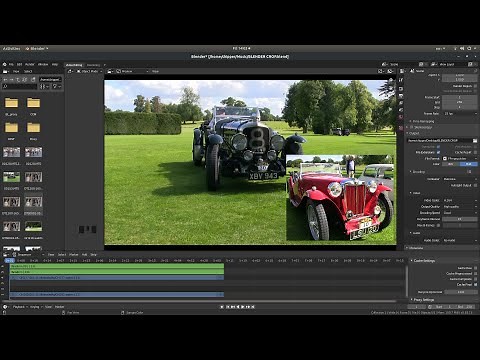Open the Video Codec dropdown

(460, 201)
